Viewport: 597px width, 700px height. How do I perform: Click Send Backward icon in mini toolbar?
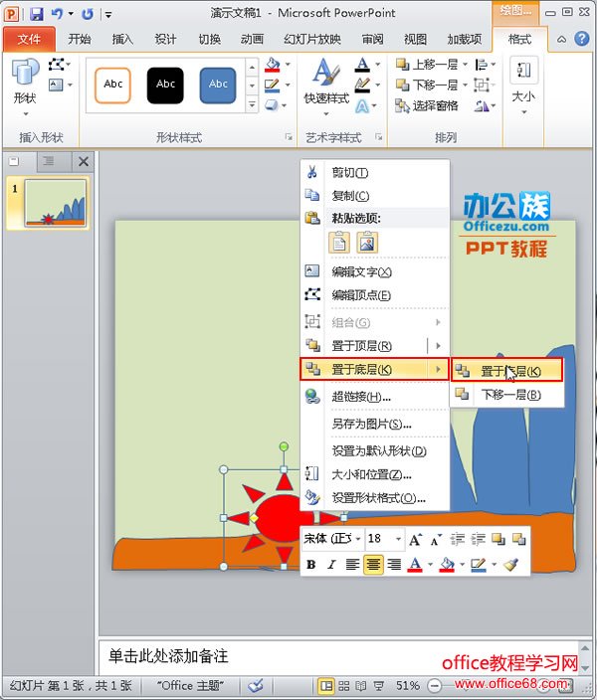(x=518, y=539)
